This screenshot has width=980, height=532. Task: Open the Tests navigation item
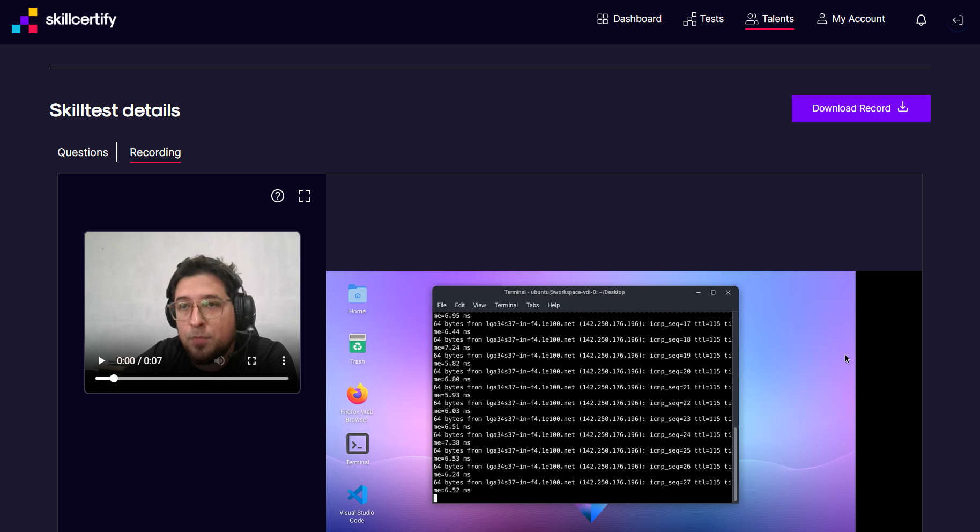tap(703, 19)
